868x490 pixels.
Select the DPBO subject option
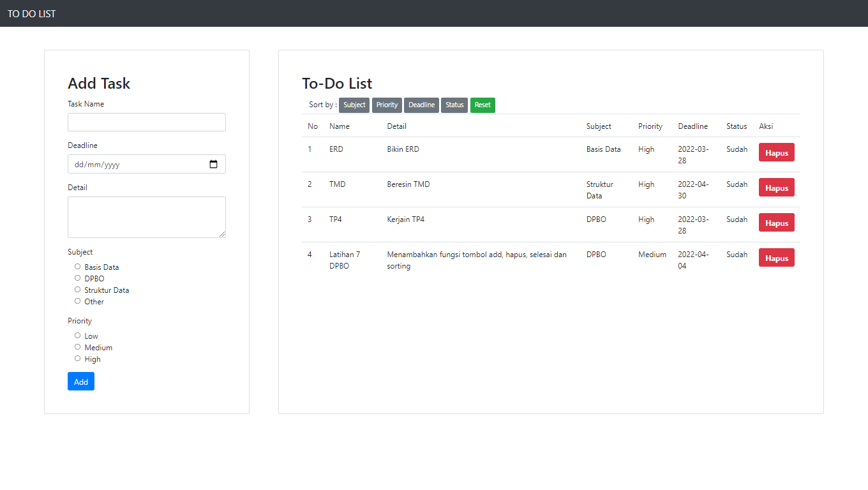coord(77,278)
